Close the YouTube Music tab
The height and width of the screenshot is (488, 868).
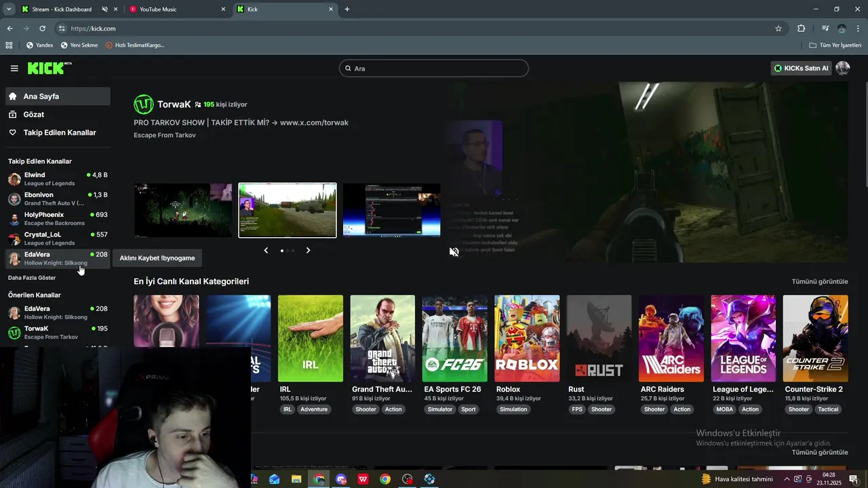[x=224, y=9]
